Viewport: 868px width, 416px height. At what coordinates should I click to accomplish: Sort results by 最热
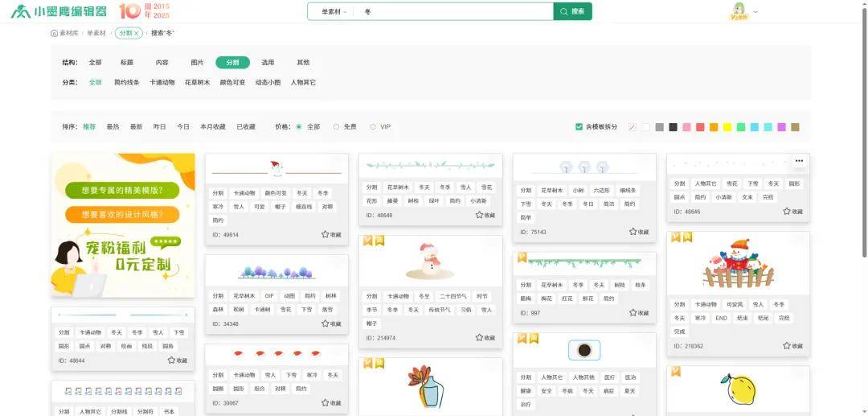(x=113, y=127)
